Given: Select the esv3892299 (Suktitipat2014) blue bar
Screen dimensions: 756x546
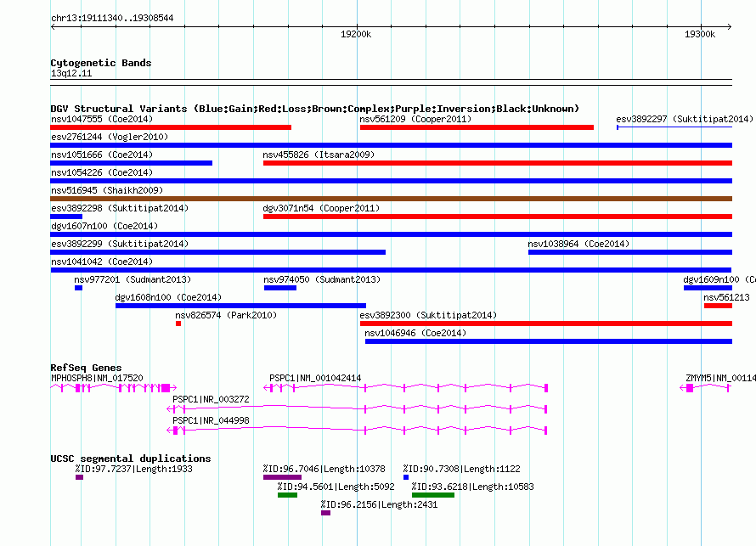Looking at the screenshot, I should point(218,252).
